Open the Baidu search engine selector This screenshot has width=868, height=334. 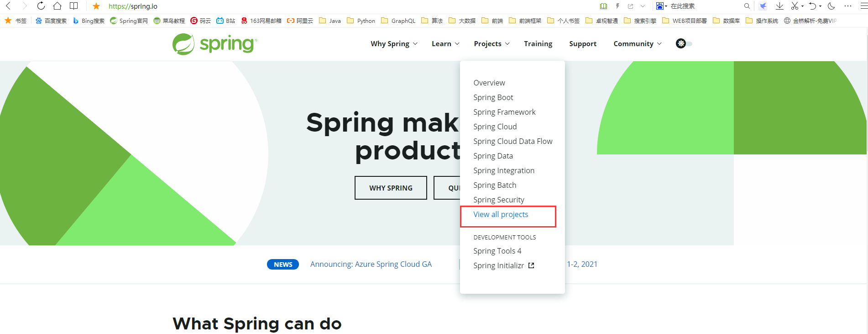point(661,6)
